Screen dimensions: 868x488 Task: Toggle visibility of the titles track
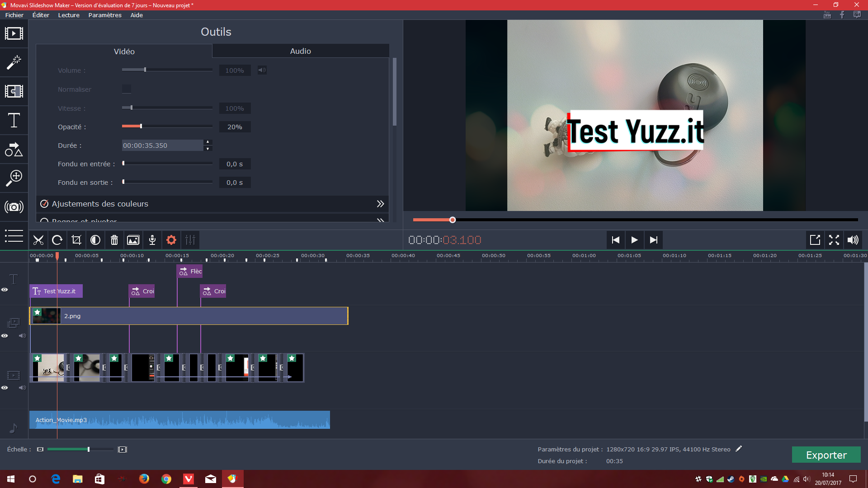5,290
